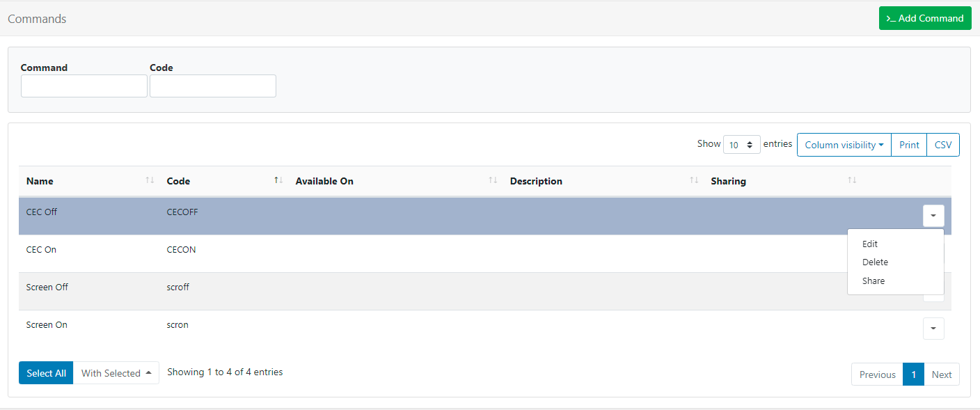The width and height of the screenshot is (980, 410).
Task: Go to the Next page
Action: coord(941,374)
